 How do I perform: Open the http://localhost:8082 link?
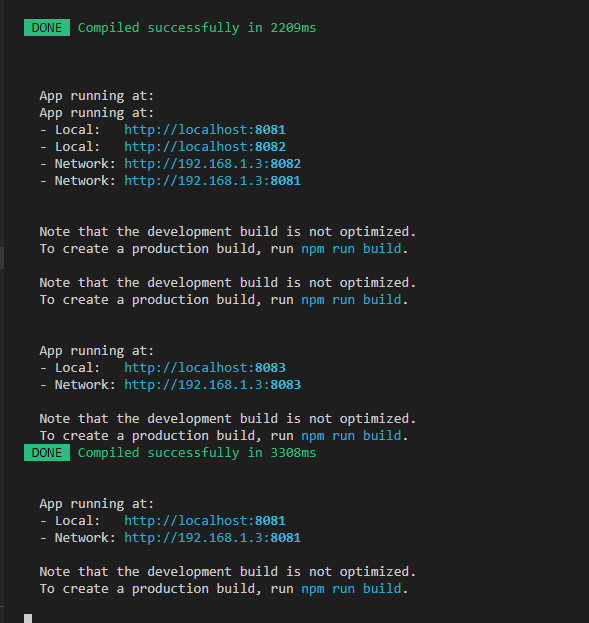205,147
